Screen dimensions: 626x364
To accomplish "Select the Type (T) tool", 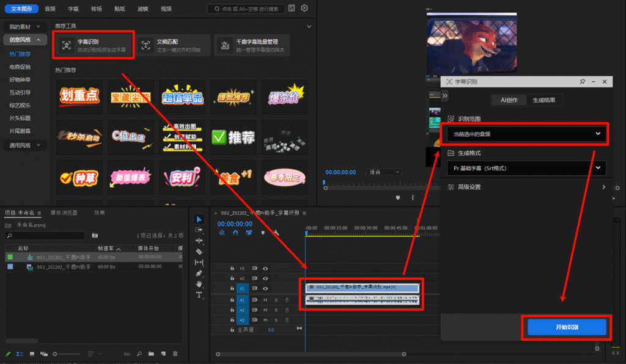I will [x=199, y=294].
